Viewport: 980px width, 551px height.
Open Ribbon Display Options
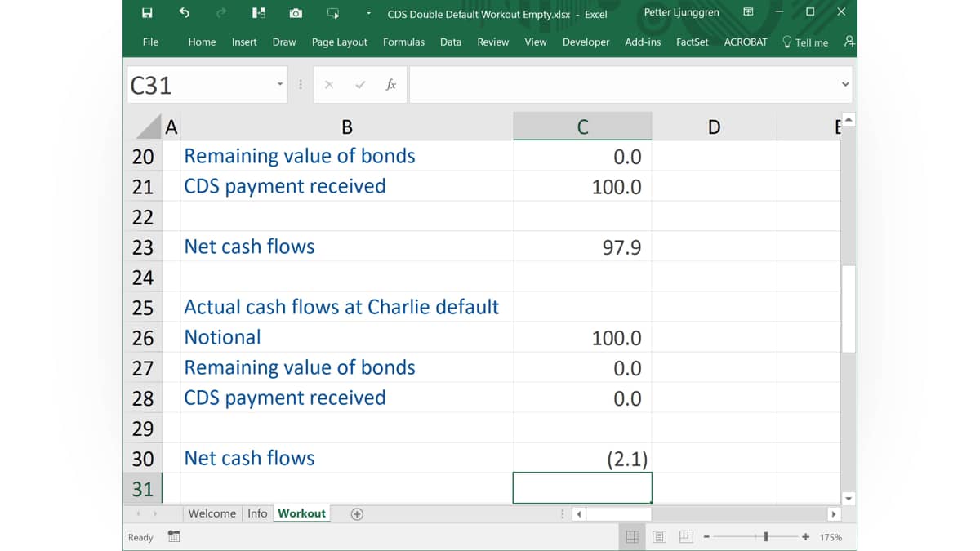[x=748, y=12]
